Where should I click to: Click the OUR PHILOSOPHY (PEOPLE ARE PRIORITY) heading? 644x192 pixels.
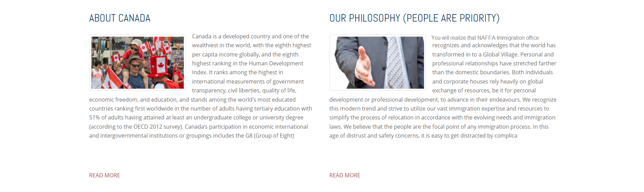coord(414,18)
